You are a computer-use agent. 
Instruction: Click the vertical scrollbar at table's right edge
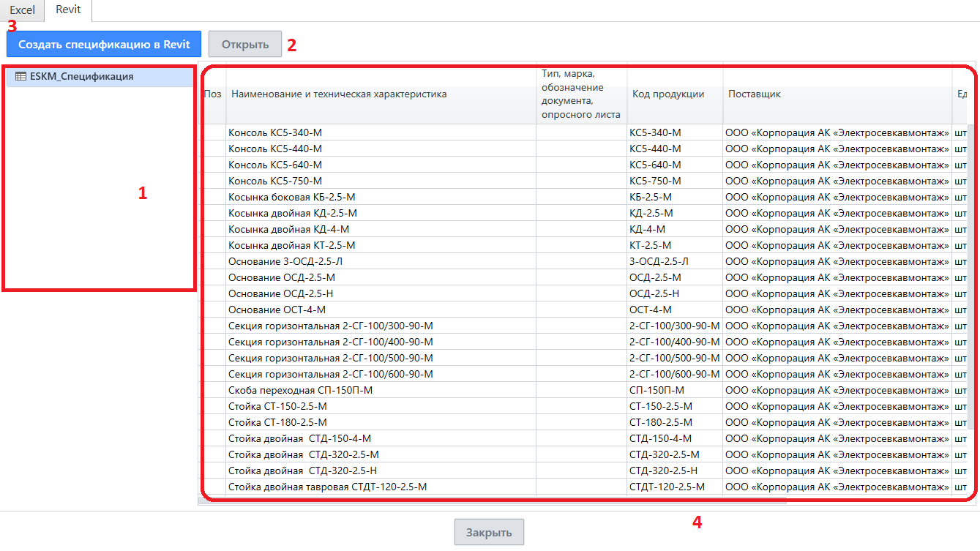[x=971, y=293]
